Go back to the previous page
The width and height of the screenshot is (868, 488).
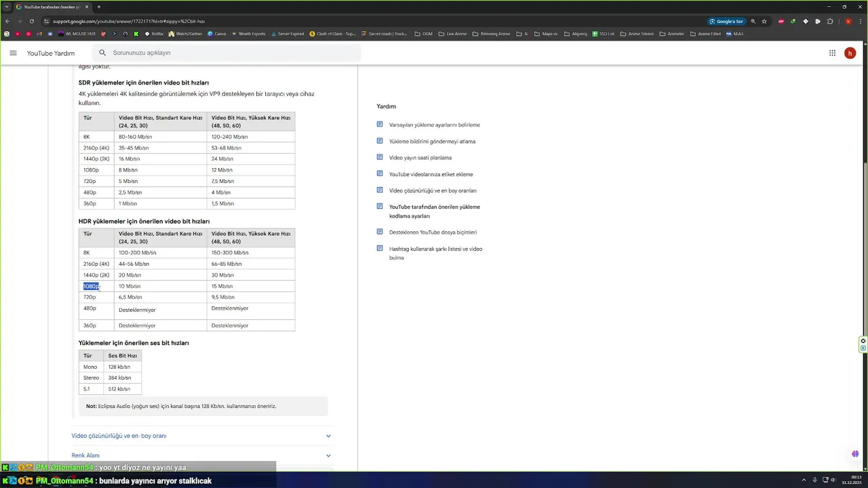pos(7,21)
